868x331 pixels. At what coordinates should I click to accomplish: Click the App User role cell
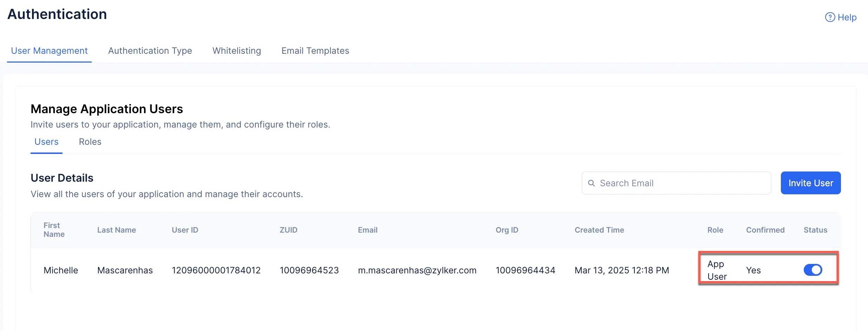click(x=717, y=270)
